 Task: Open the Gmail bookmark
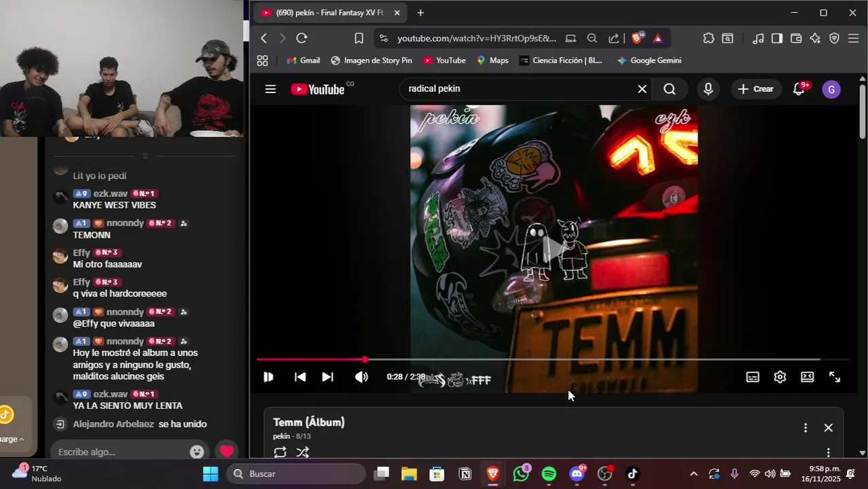(x=303, y=60)
